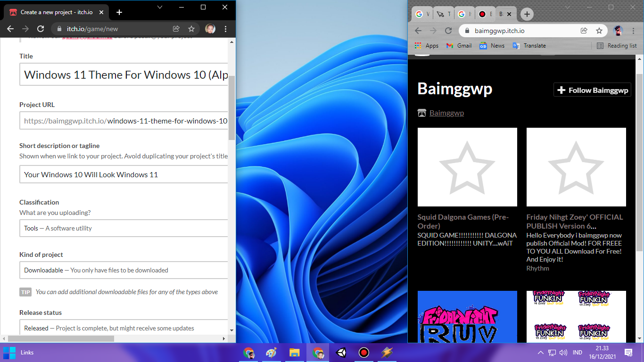Open the Release status dropdown
The width and height of the screenshot is (644, 362).
click(124, 327)
